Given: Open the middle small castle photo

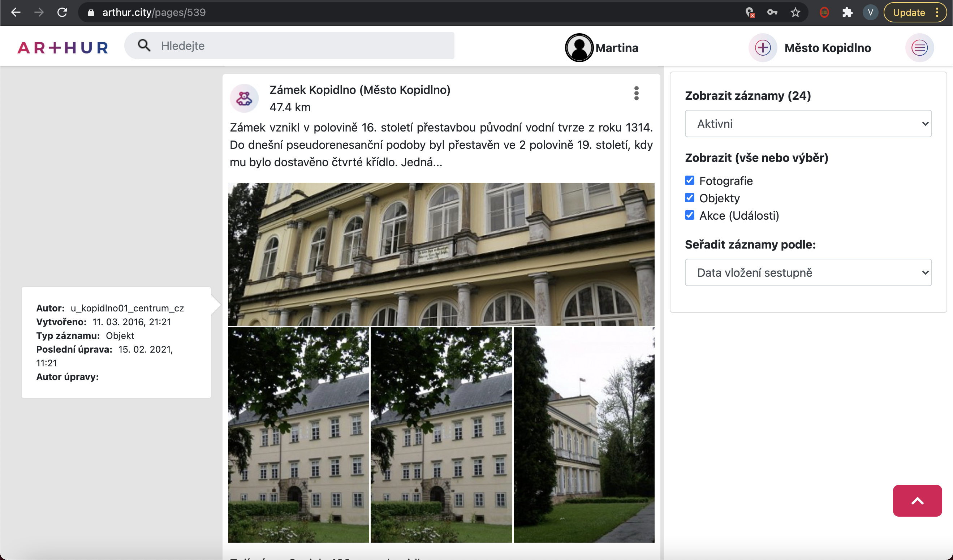Looking at the screenshot, I should tap(441, 435).
